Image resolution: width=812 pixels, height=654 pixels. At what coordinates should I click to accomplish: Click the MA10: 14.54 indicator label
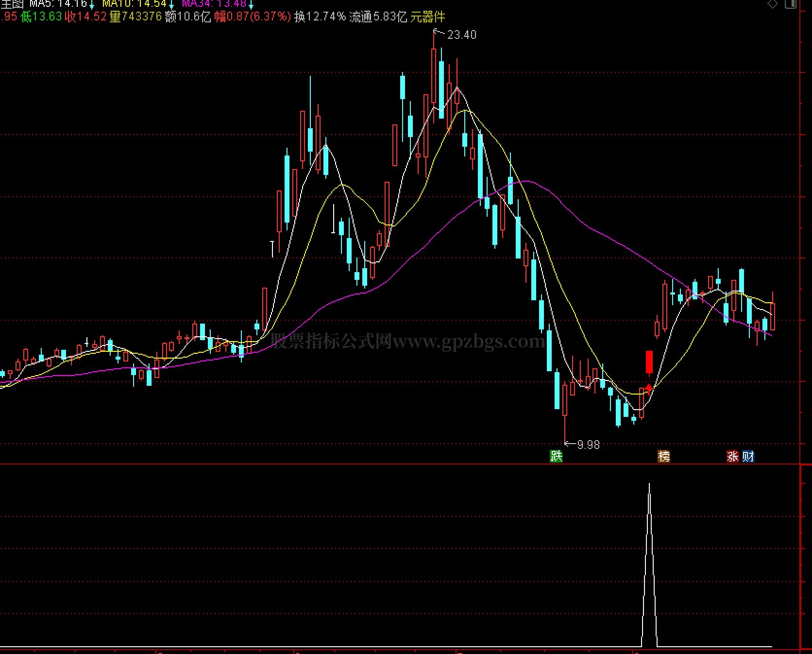tap(135, 4)
